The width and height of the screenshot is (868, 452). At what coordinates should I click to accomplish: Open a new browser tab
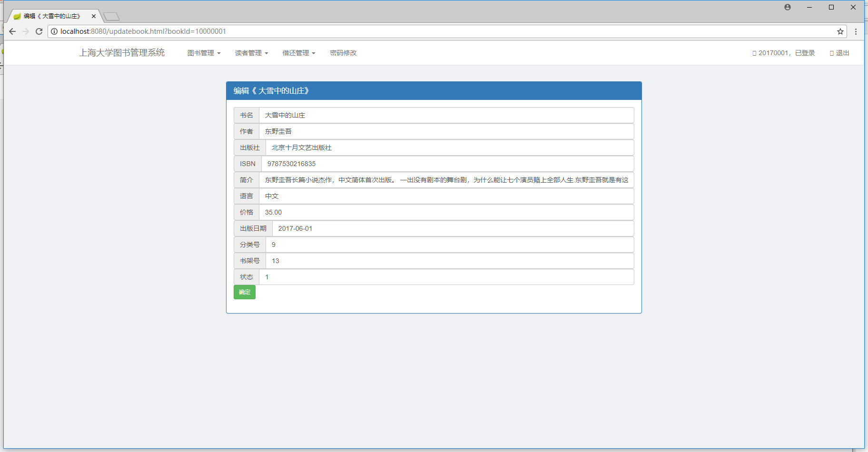click(111, 17)
